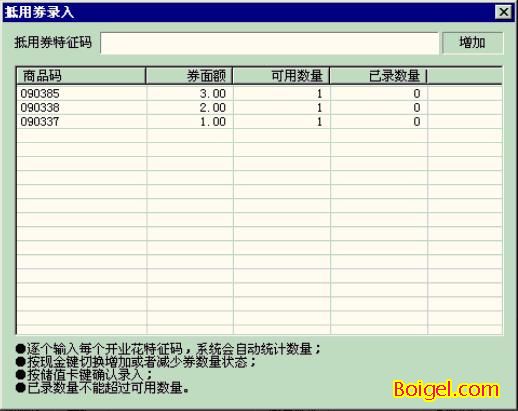Screen dimensions: 518x411
Task: Select row with product code 090337
Action: [x=259, y=121]
